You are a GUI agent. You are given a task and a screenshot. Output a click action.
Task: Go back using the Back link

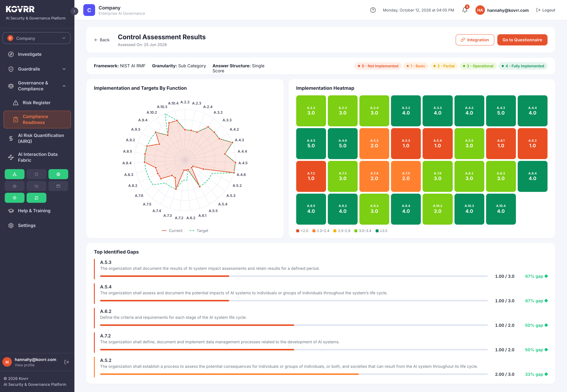click(102, 40)
